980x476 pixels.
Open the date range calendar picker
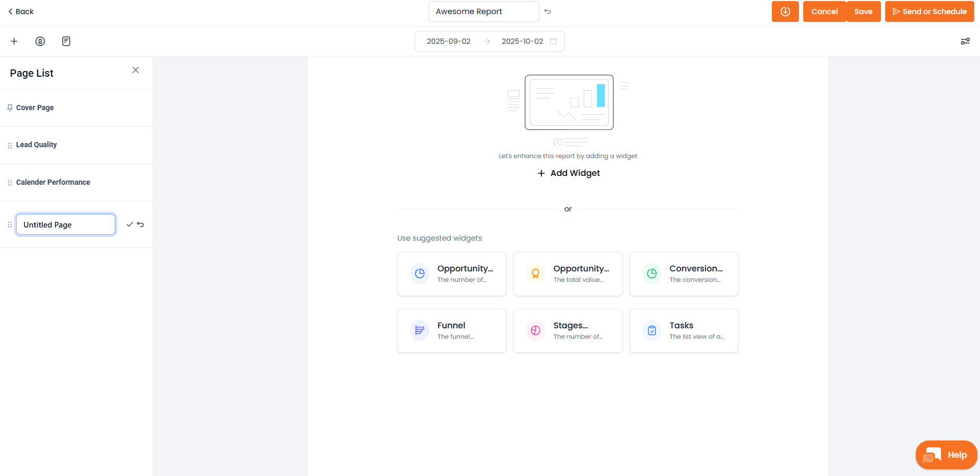coord(553,41)
